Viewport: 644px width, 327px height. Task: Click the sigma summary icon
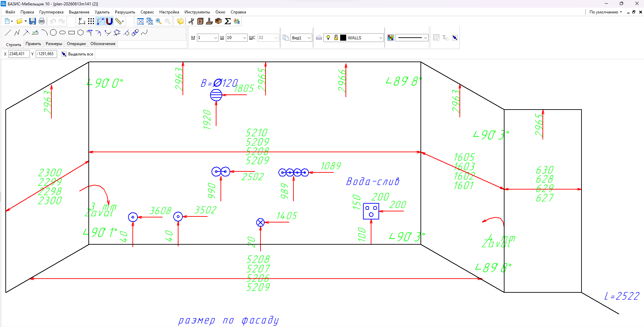[228, 21]
